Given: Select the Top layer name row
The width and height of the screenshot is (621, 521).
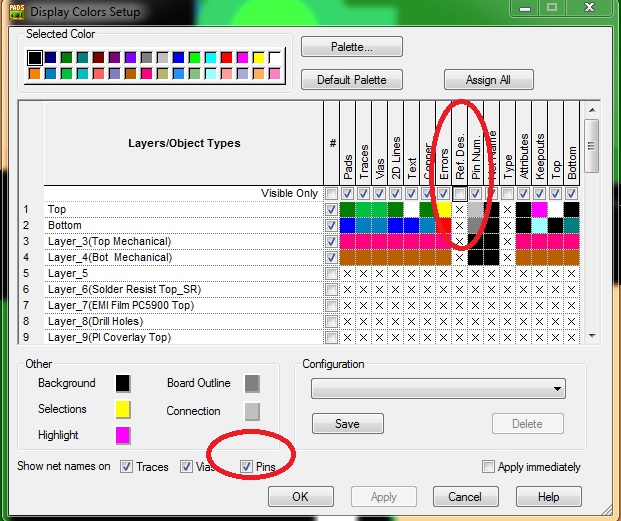Looking at the screenshot, I should coord(183,209).
